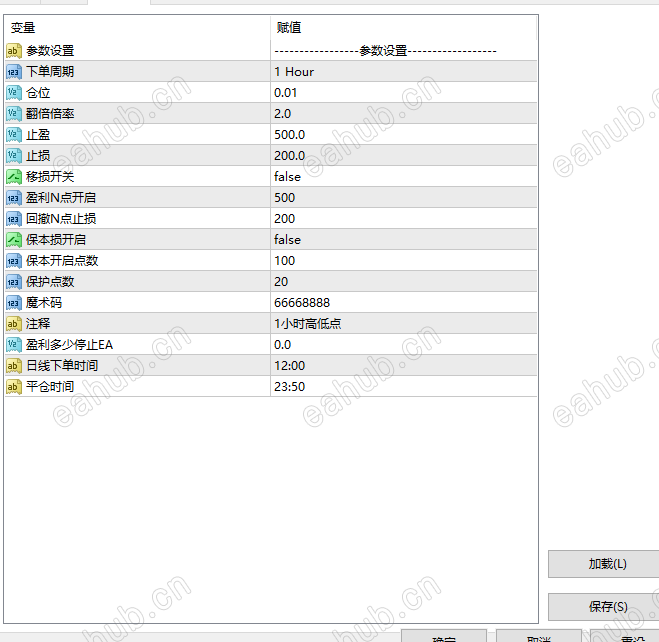Edit the 翻倍倍率 value 2.0
Screen dimensions: 659x642
[x=403, y=113]
